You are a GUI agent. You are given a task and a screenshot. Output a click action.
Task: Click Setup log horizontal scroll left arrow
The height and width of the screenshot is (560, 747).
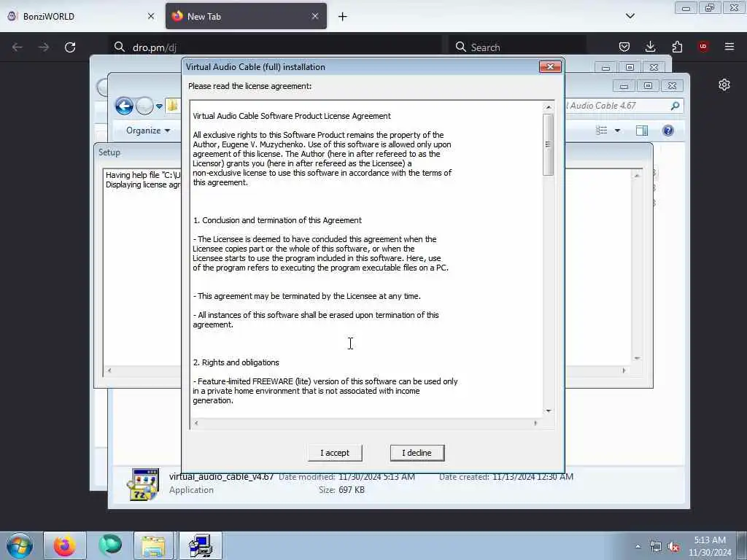(109, 370)
